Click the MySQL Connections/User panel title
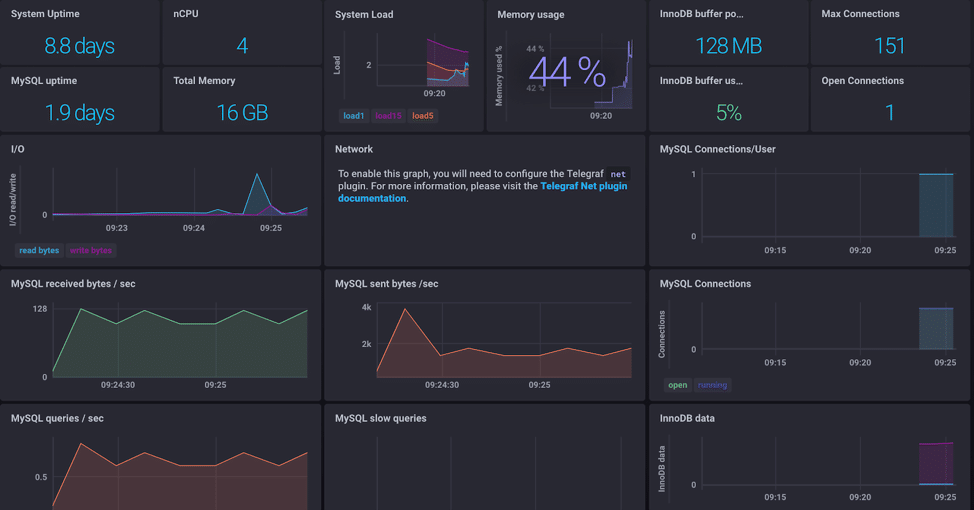The image size is (974, 510). click(x=717, y=149)
